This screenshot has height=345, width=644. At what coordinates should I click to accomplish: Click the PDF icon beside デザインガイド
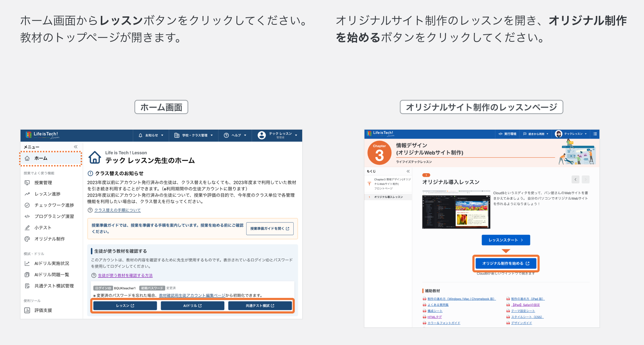pos(508,323)
